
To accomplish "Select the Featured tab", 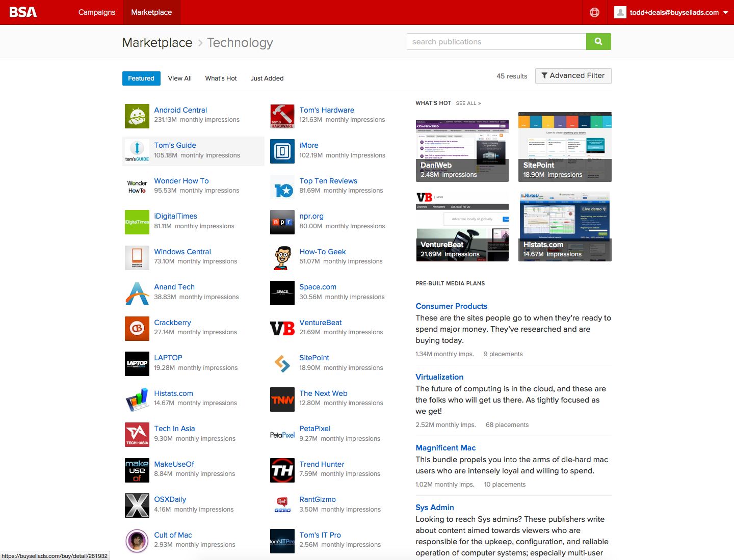I will coord(141,78).
